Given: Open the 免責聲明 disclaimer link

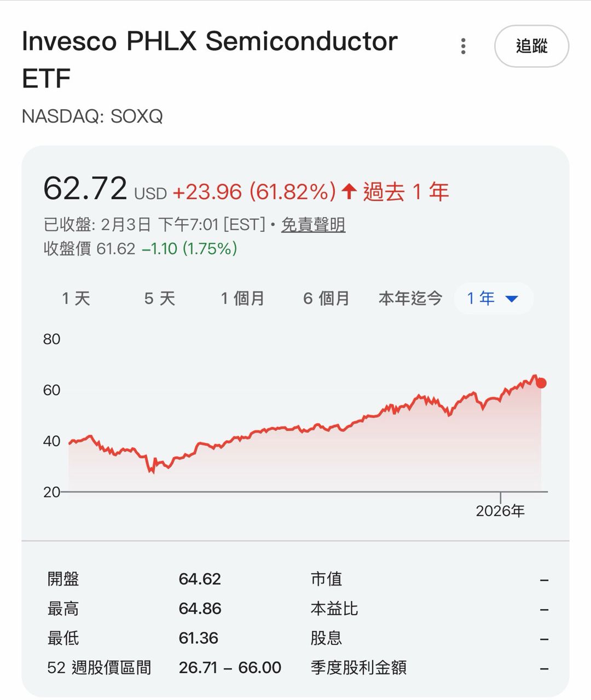Looking at the screenshot, I should [313, 224].
